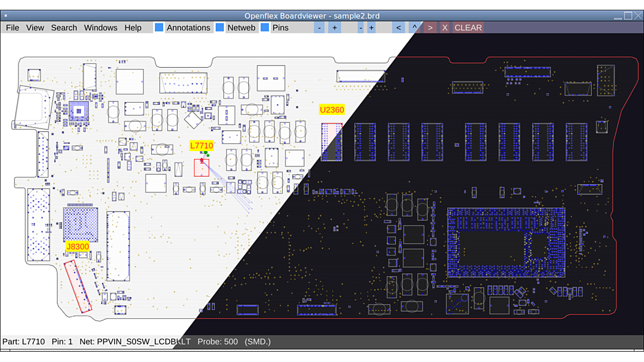Select the red highlighted L7710 component
This screenshot has width=644, height=362.
[201, 168]
